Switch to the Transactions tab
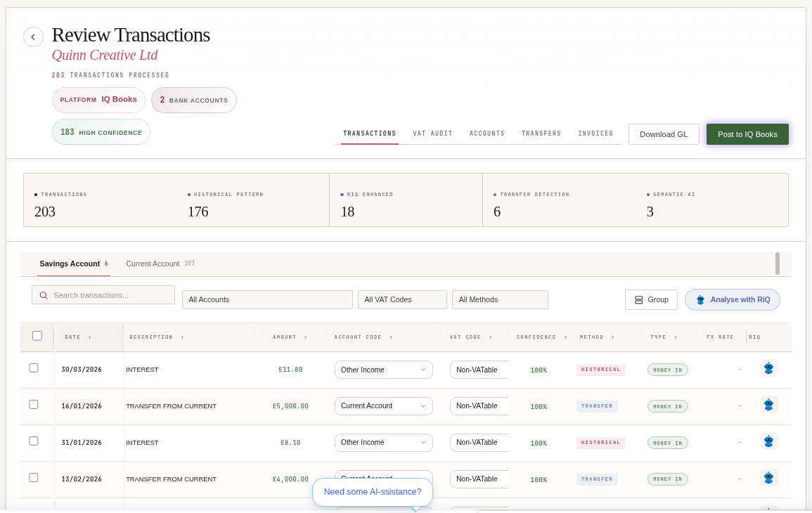The width and height of the screenshot is (812, 513). tap(369, 134)
